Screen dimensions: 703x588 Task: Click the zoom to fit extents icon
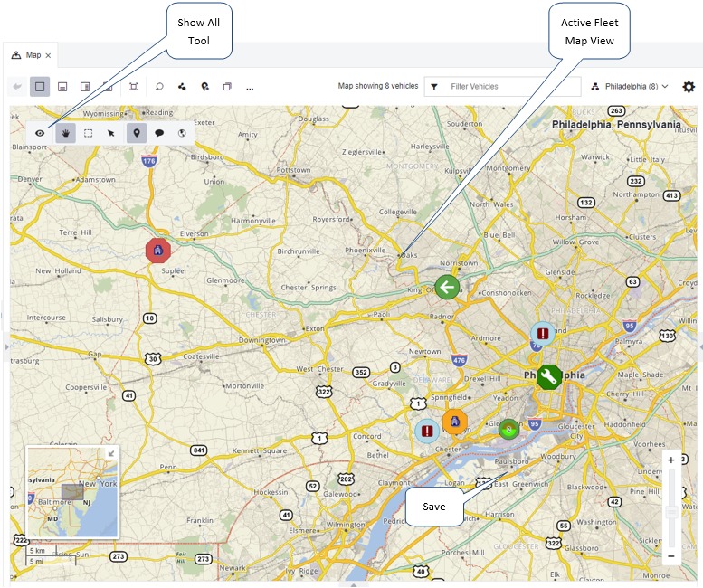pos(134,87)
